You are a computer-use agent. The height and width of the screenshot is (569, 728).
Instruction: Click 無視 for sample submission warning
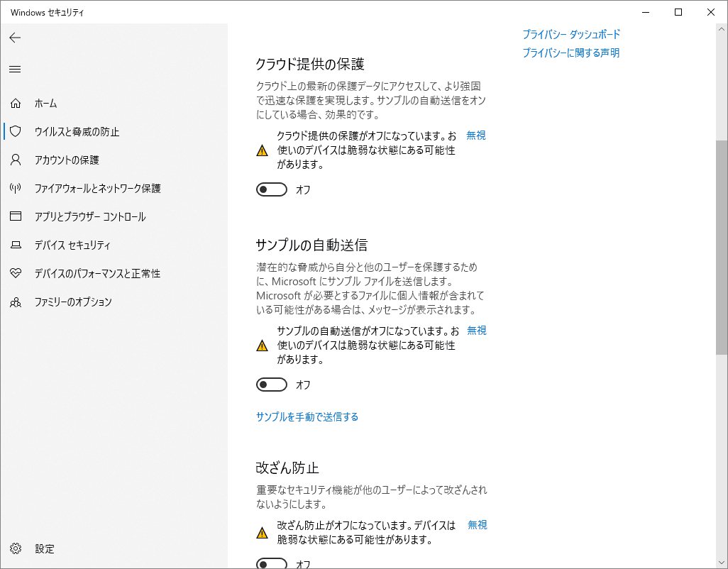[476, 330]
